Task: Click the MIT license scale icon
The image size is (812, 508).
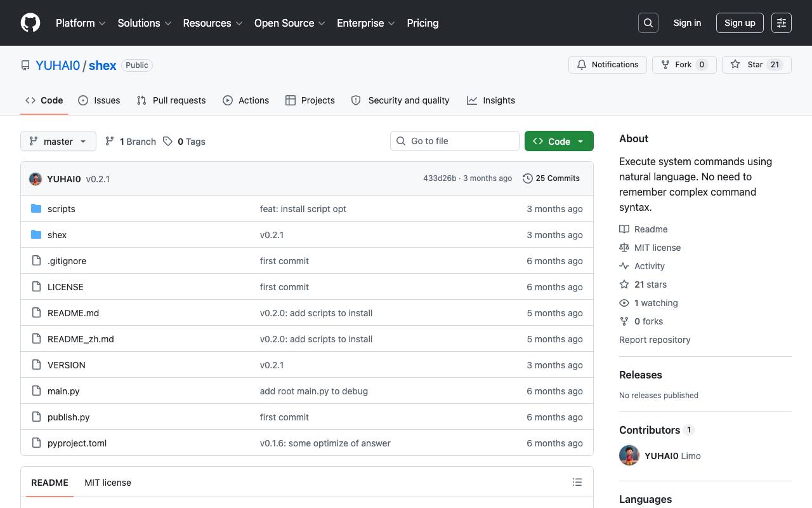Action: pyautogui.click(x=624, y=248)
